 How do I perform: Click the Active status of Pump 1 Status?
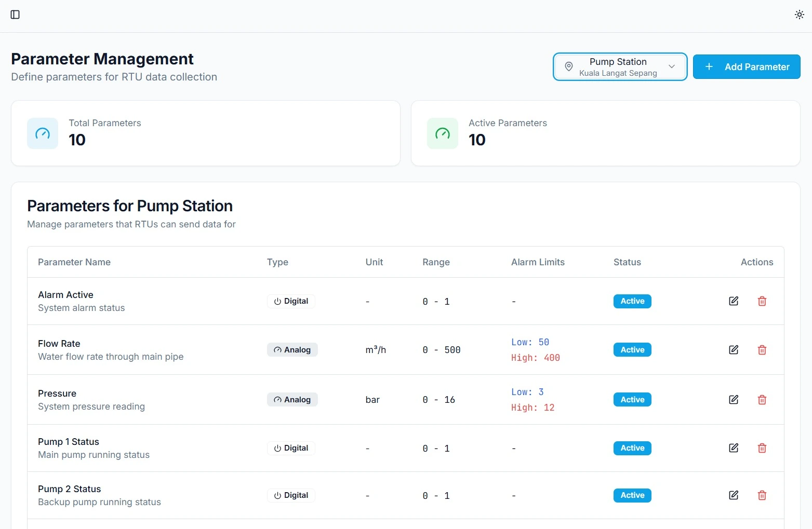pyautogui.click(x=632, y=448)
